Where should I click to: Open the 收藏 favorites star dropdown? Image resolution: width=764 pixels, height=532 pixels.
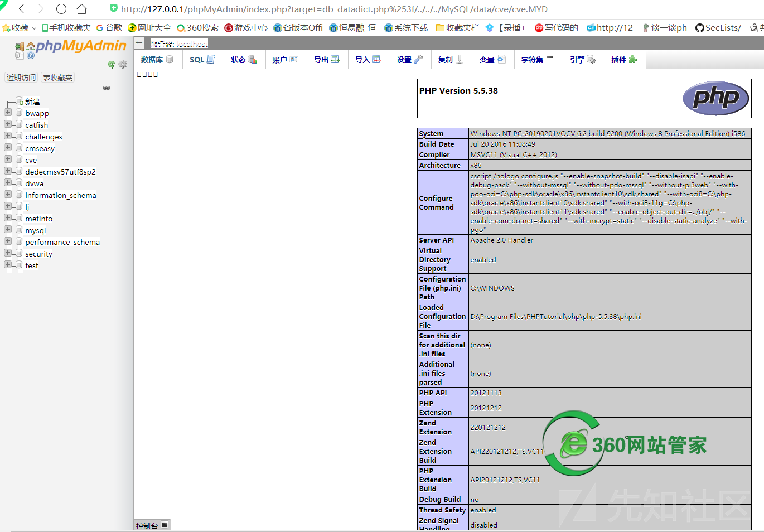coord(19,27)
